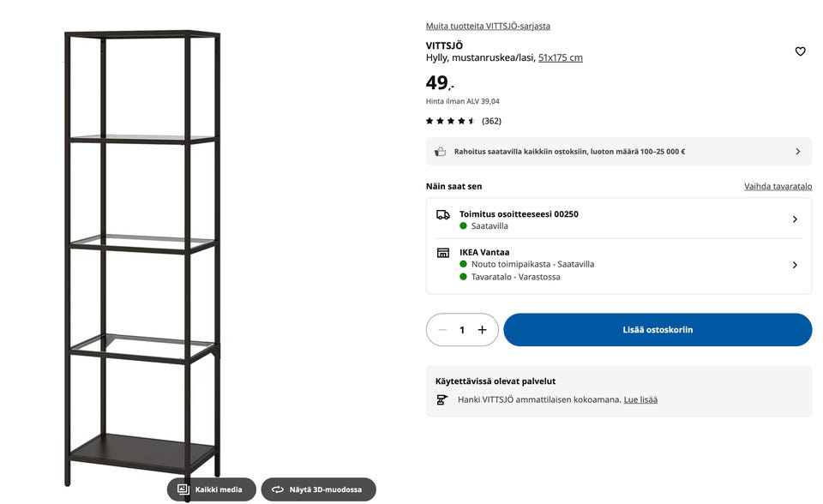Click the star rating icons
The height and width of the screenshot is (504, 823).
pos(451,121)
